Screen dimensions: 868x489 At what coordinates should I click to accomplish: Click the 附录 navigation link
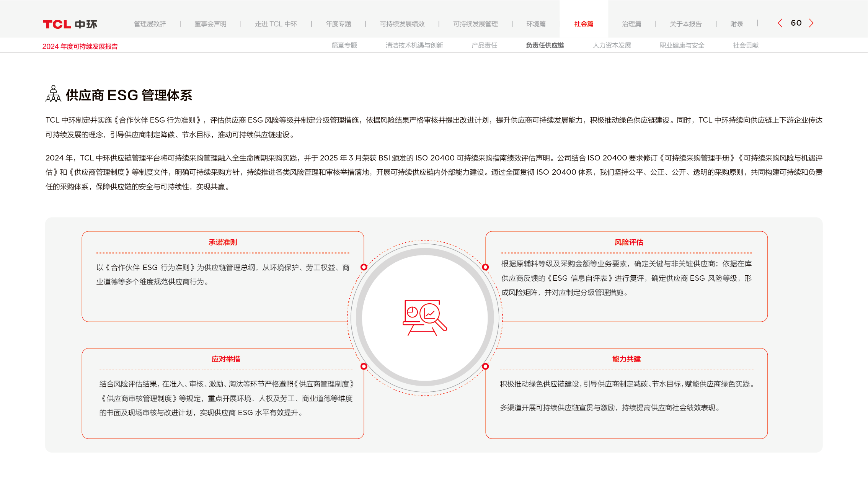point(736,24)
